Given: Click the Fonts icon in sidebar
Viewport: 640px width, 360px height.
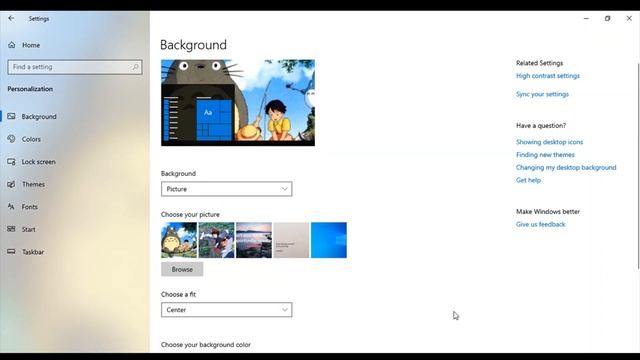Looking at the screenshot, I should coord(11,207).
